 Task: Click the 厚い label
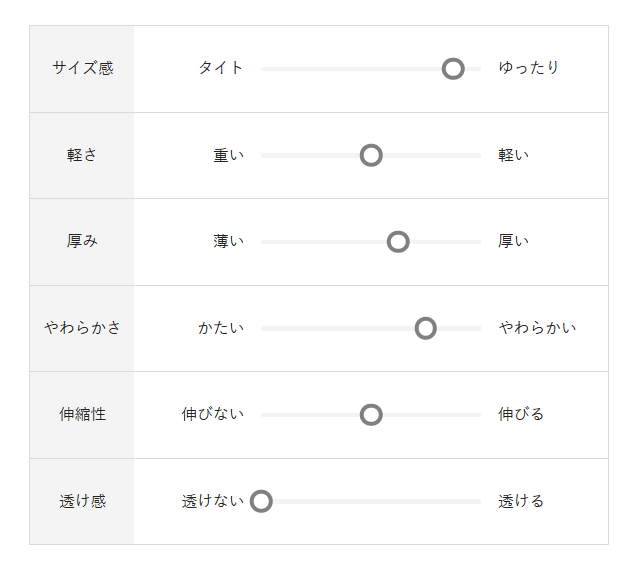[x=514, y=241]
